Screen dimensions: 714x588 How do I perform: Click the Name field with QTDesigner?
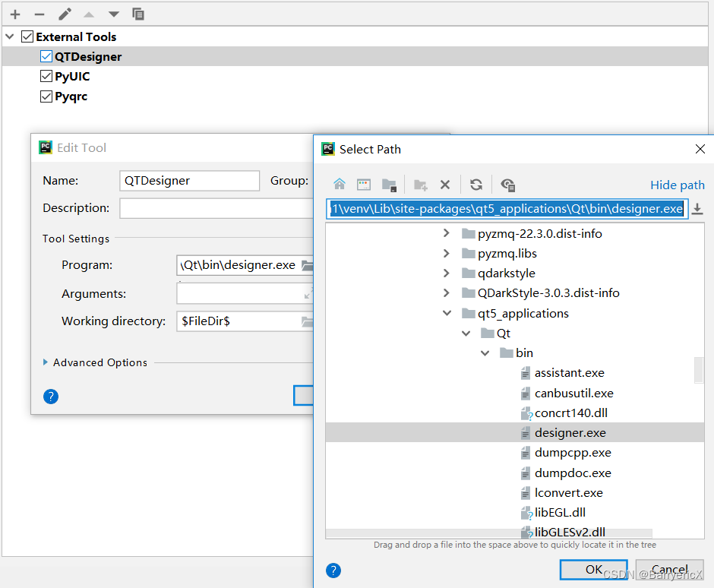pyautogui.click(x=189, y=181)
